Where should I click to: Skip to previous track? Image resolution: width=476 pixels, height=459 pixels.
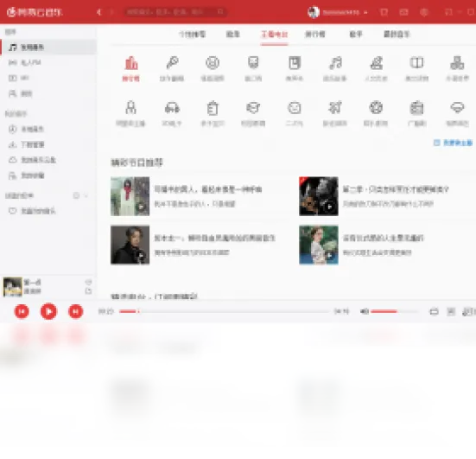(x=22, y=311)
